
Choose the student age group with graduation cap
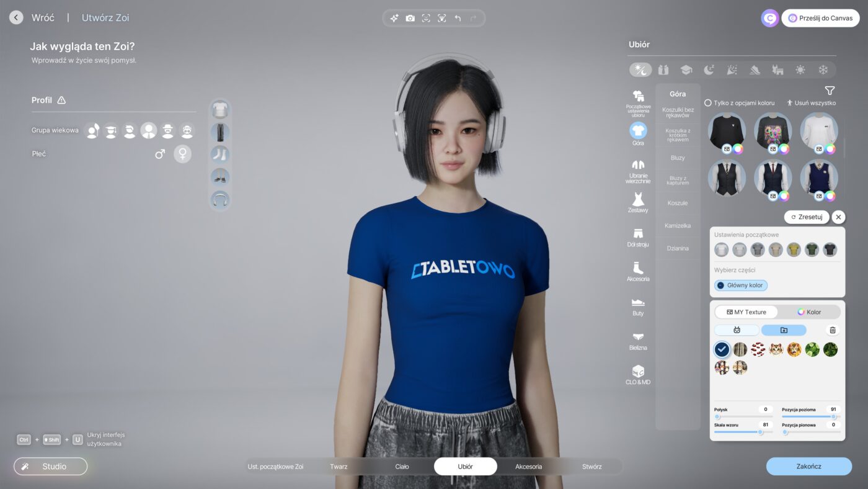(111, 130)
